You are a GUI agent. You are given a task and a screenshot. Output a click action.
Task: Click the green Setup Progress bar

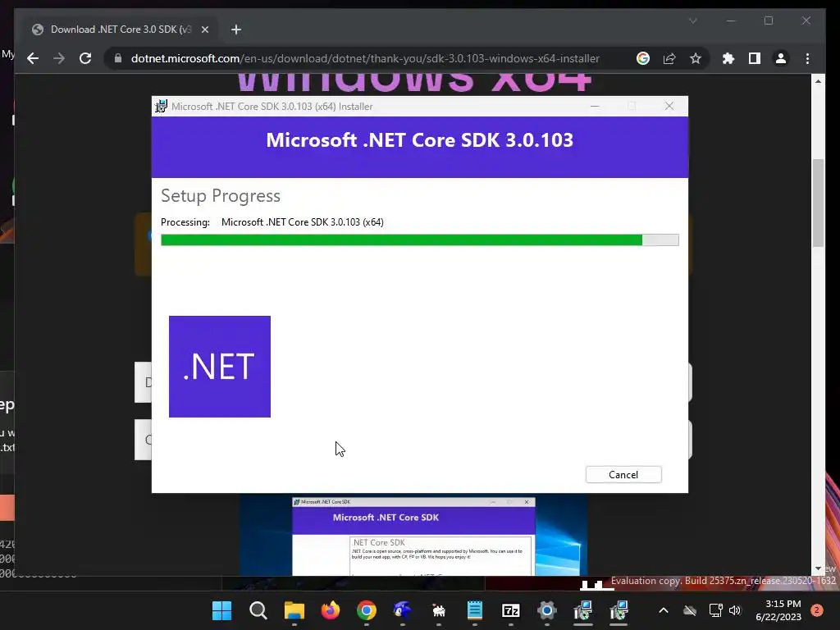pos(419,240)
